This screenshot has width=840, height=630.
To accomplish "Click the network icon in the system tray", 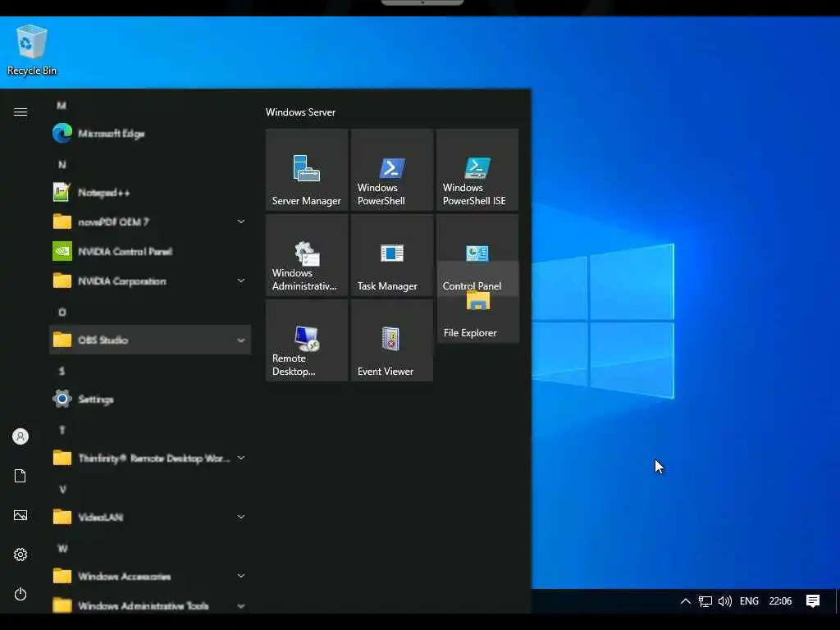I will (x=705, y=601).
